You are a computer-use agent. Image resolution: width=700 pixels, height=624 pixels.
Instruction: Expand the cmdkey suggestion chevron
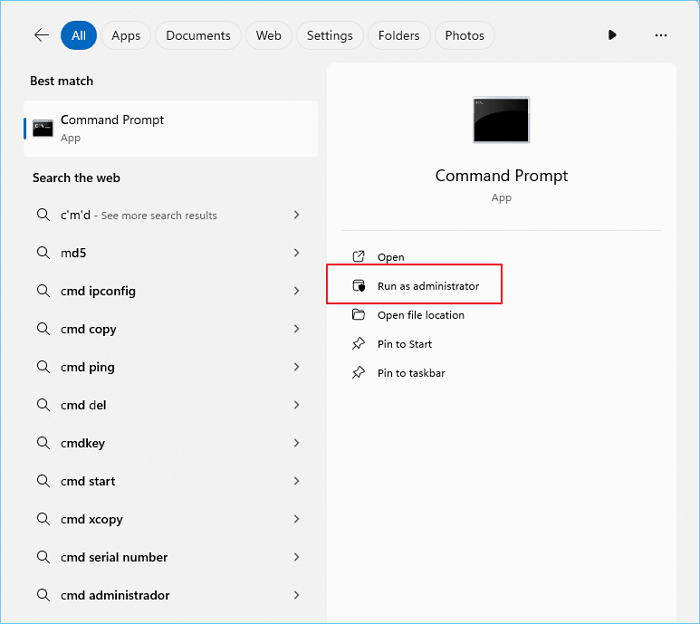[x=297, y=443]
